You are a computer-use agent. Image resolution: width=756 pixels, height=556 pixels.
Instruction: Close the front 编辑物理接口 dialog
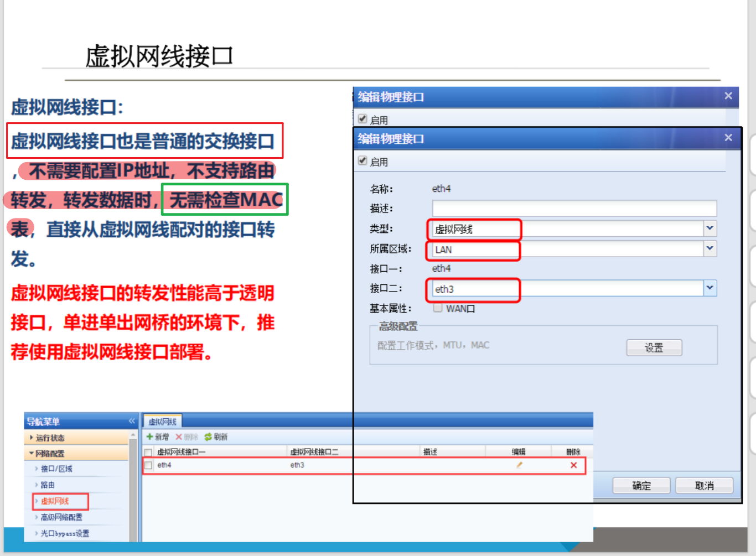pos(728,138)
